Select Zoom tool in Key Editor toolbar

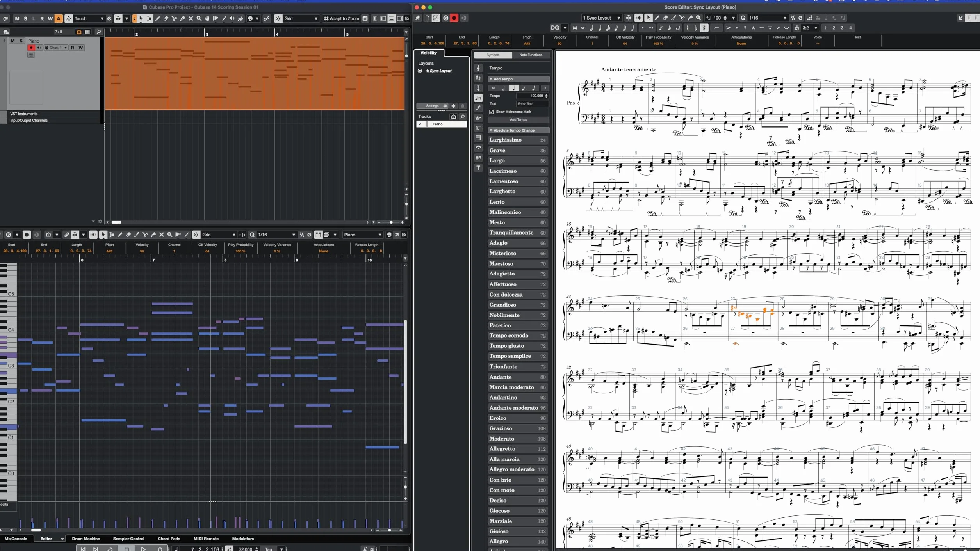tap(170, 235)
